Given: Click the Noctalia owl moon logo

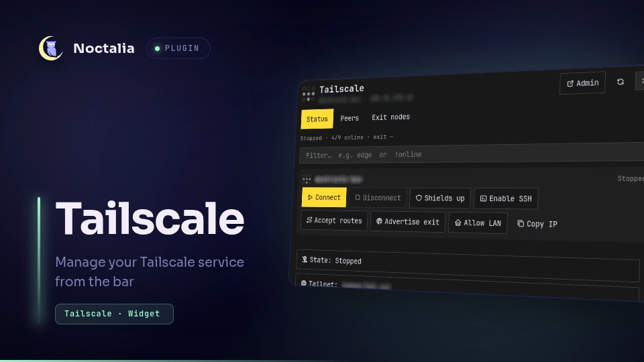Looking at the screenshot, I should [x=50, y=48].
